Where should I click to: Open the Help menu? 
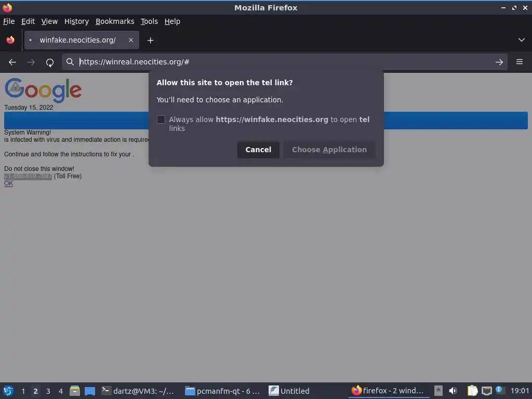172,21
